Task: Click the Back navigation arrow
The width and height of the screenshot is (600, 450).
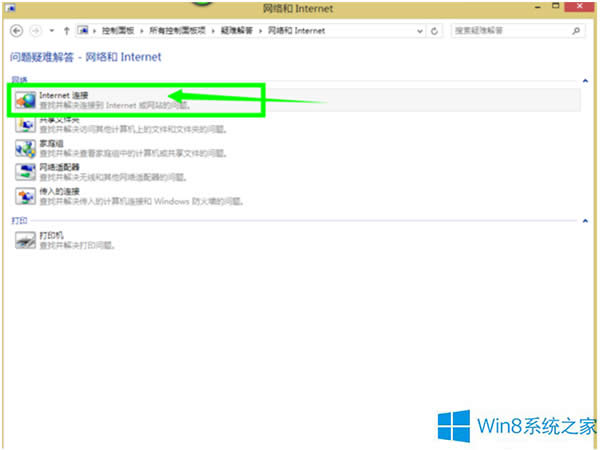Action: [16, 31]
